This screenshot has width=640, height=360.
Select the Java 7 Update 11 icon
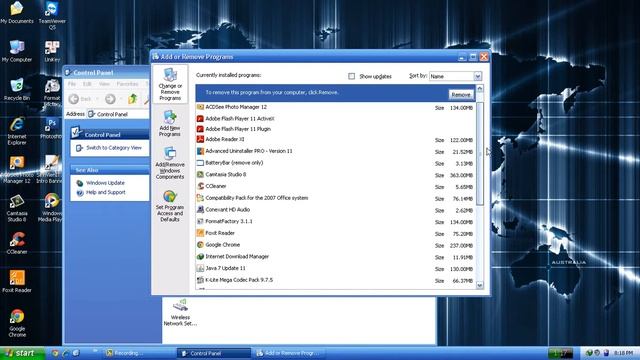click(200, 268)
